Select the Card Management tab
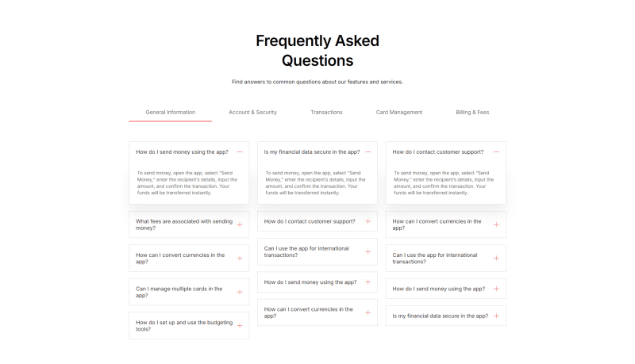This screenshot has height=364, width=635. pyautogui.click(x=399, y=113)
